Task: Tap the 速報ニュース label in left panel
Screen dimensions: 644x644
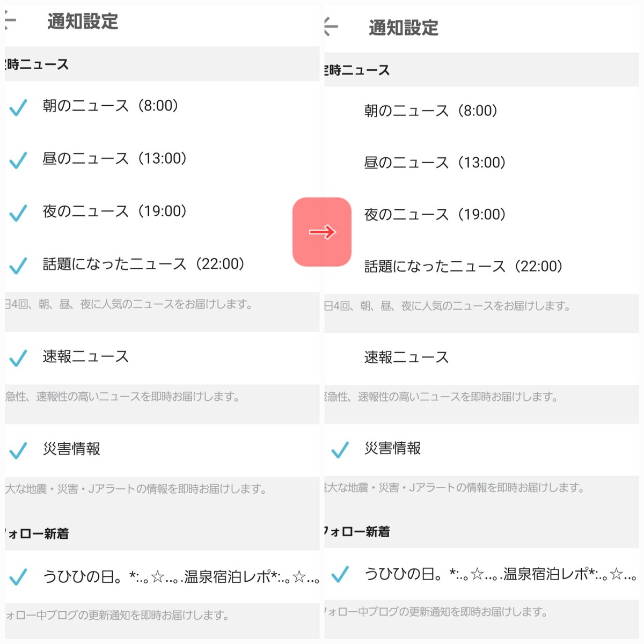Action: [86, 357]
